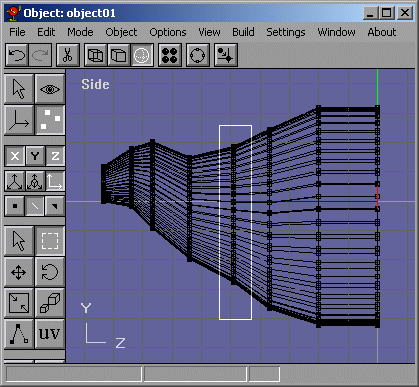Switch to wireframe cube display mode
419x387 pixels.
[x=95, y=55]
